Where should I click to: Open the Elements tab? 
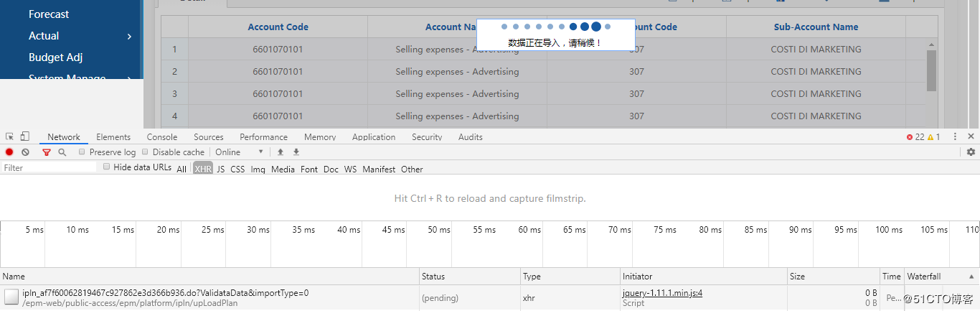pos(113,137)
